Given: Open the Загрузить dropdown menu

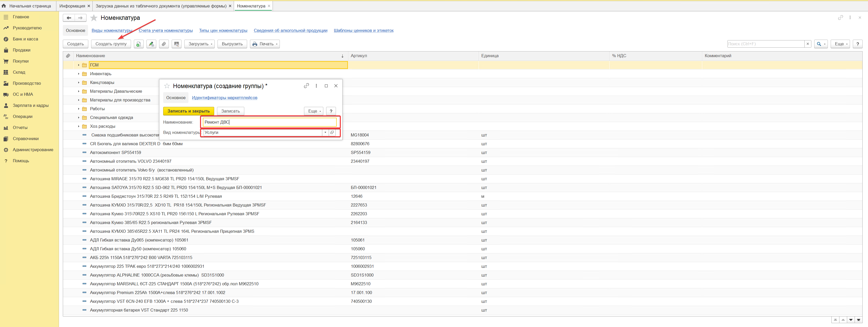Looking at the screenshot, I should (199, 44).
